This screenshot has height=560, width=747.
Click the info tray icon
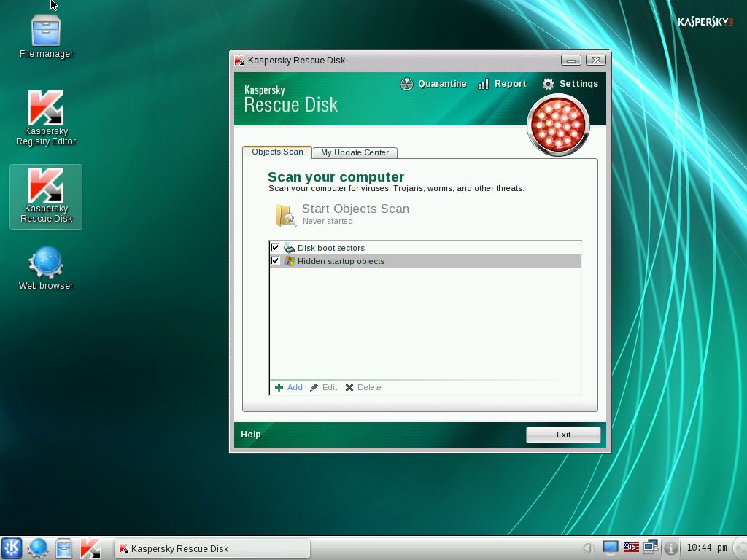[x=671, y=548]
